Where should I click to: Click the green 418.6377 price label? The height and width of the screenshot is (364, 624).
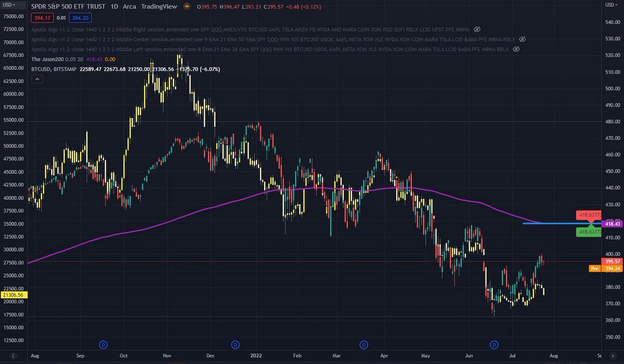[588, 232]
